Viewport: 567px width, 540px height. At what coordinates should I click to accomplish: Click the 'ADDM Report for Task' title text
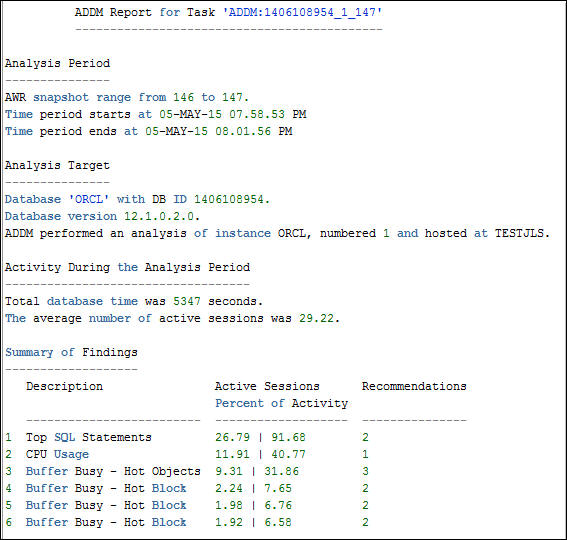145,12
